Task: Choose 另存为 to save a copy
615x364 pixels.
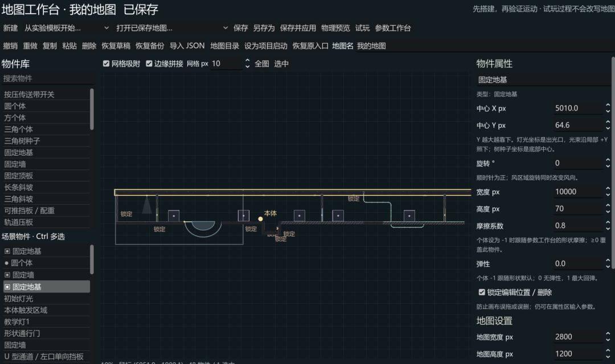Action: [x=264, y=28]
